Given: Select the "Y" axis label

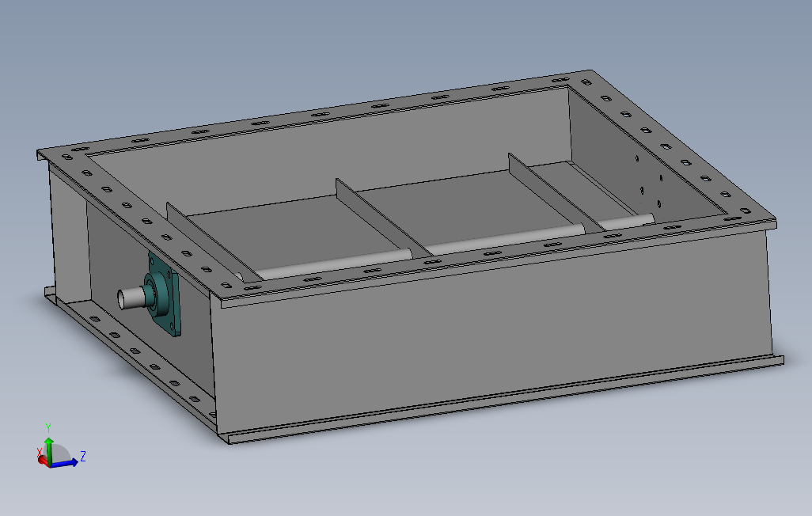Looking at the screenshot, I should pos(48,428).
